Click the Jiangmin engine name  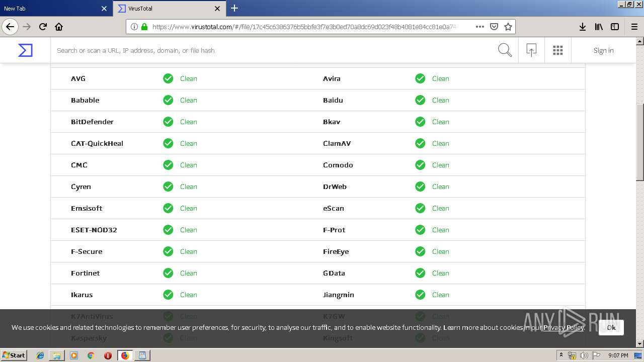[x=339, y=295]
